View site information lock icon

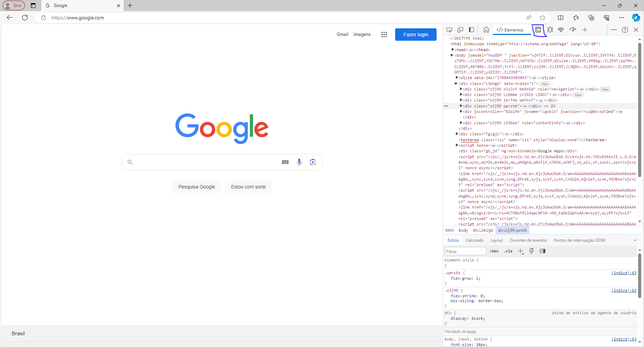pyautogui.click(x=43, y=18)
